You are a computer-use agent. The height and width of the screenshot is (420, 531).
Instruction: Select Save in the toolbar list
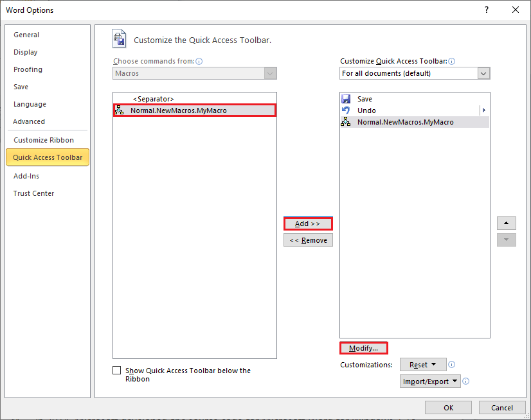[415, 99]
